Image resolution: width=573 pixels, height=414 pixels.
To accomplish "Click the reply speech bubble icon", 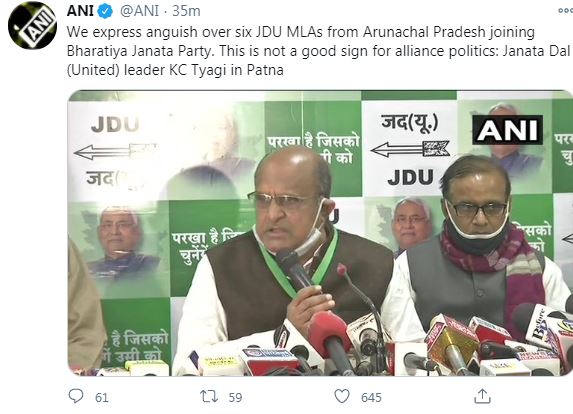I will click(76, 396).
